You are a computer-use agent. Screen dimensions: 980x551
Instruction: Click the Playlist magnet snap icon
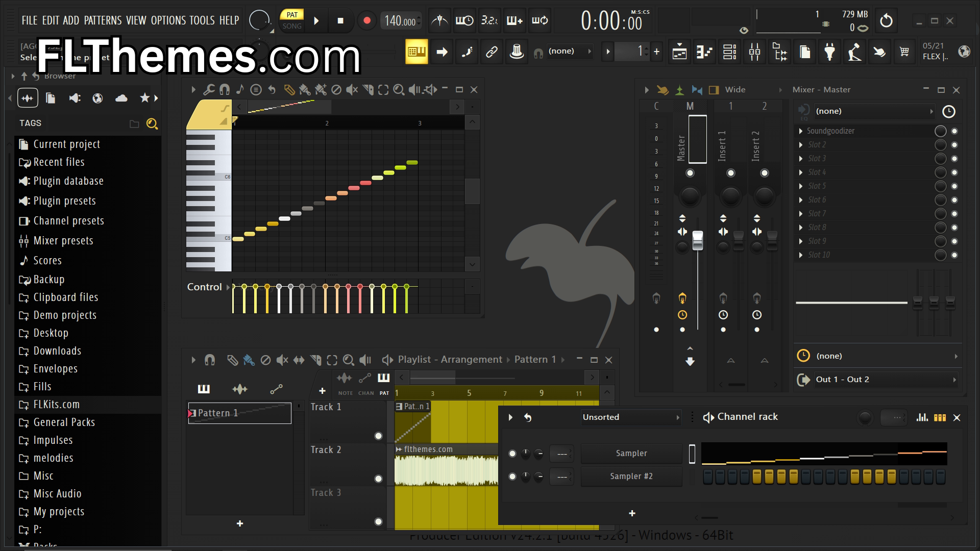tap(210, 360)
